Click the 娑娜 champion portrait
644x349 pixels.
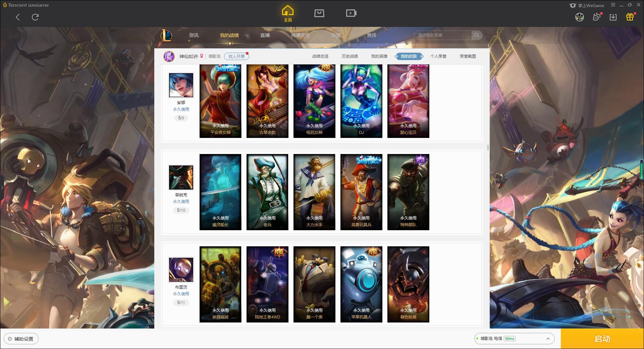pos(181,85)
